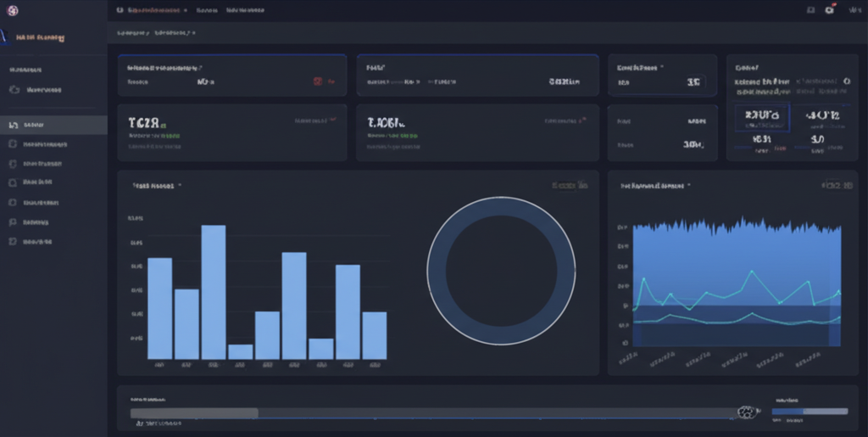
Task: Open the notification icon with red dot
Action: tap(829, 10)
